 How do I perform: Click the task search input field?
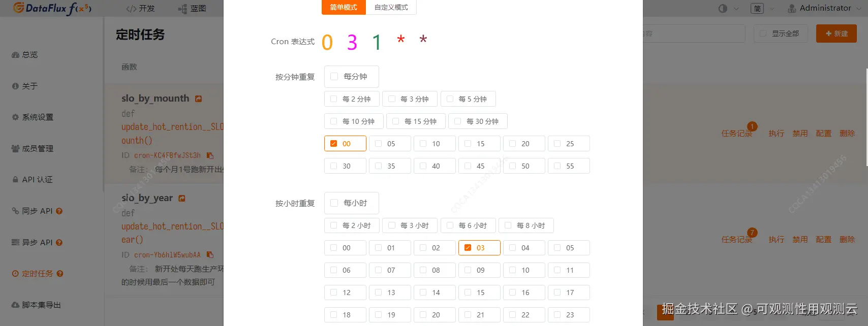[694, 34]
